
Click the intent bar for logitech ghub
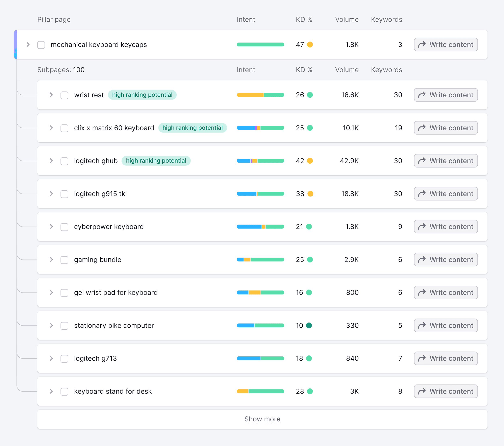[x=260, y=161]
